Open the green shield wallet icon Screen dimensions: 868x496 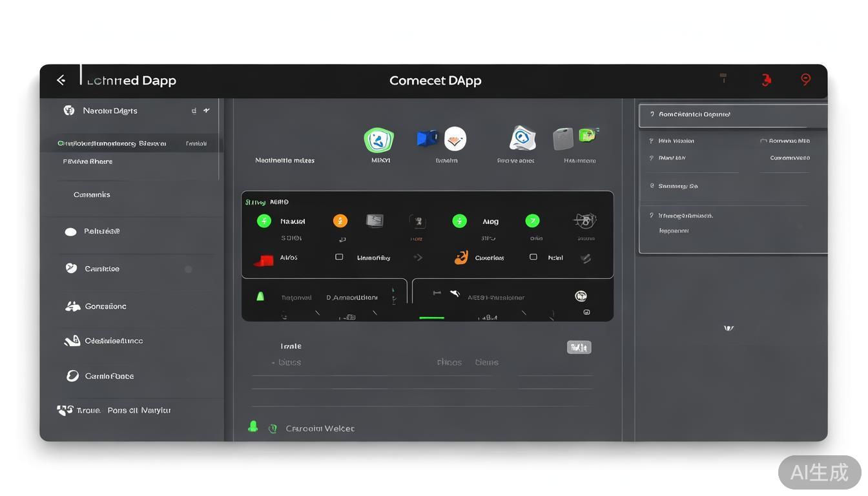(x=378, y=139)
